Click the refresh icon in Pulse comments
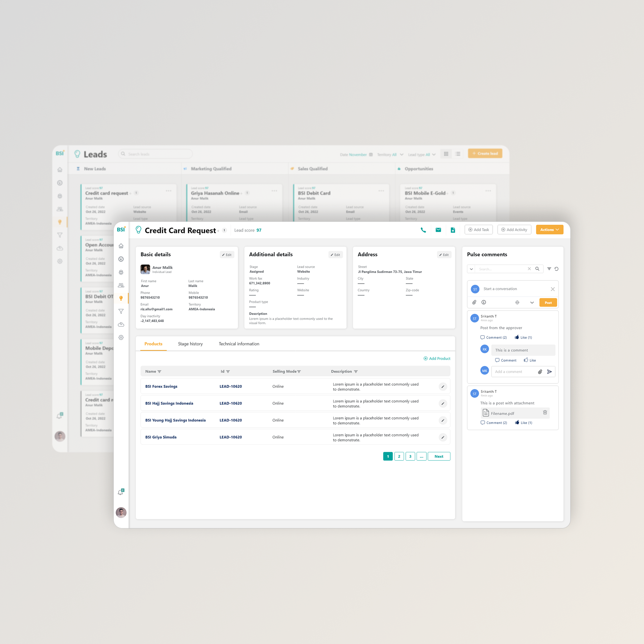644x644 pixels. (556, 269)
